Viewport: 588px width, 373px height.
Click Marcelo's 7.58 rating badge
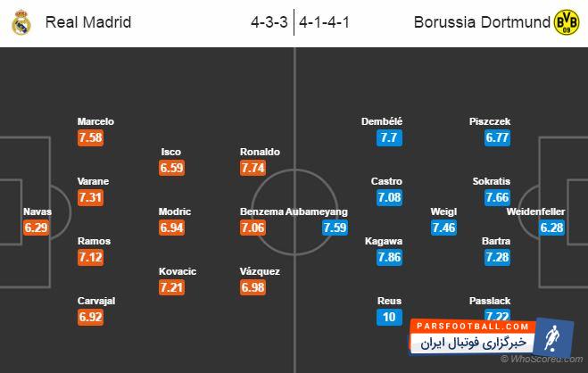point(90,137)
